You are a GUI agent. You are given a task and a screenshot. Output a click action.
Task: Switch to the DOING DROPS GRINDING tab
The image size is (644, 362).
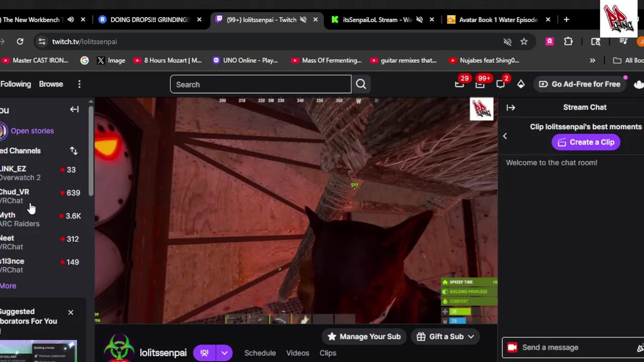[x=149, y=20]
